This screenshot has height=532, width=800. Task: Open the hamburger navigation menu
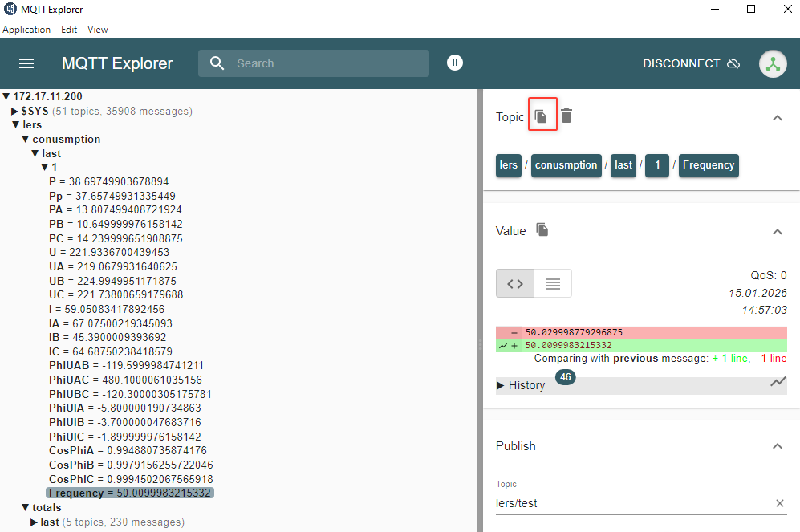click(26, 63)
